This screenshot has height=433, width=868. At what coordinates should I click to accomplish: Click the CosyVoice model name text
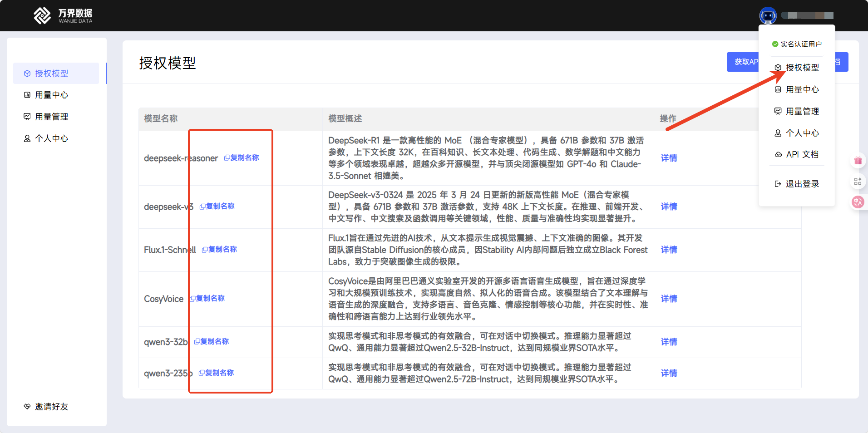click(x=163, y=299)
